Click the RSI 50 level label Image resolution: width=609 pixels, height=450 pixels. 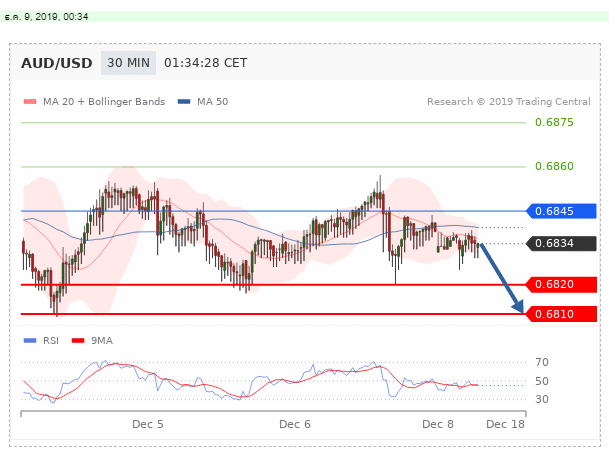click(542, 381)
